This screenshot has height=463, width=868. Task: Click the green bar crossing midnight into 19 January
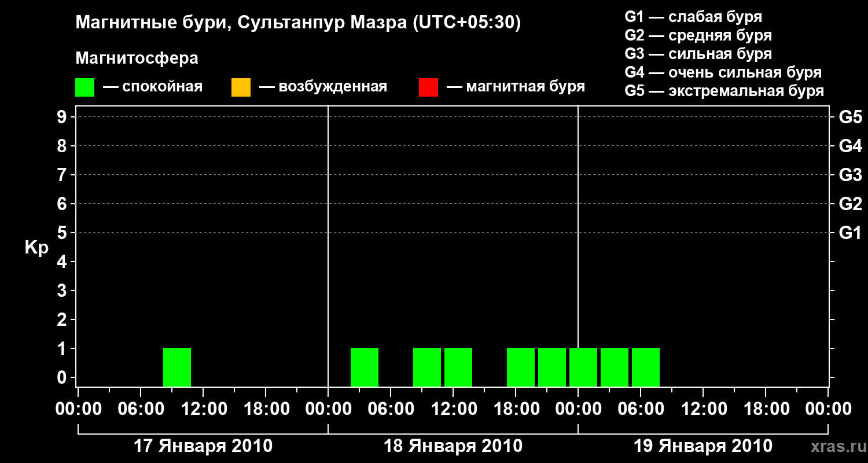point(583,367)
